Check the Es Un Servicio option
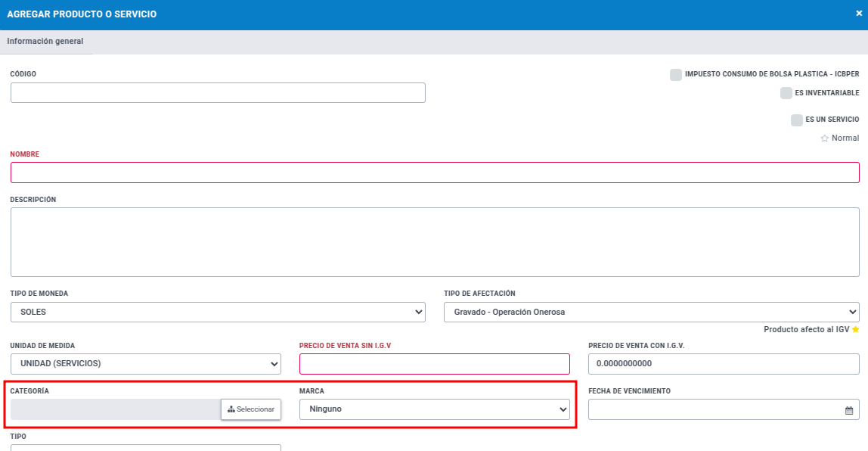The height and width of the screenshot is (451, 868). click(797, 120)
